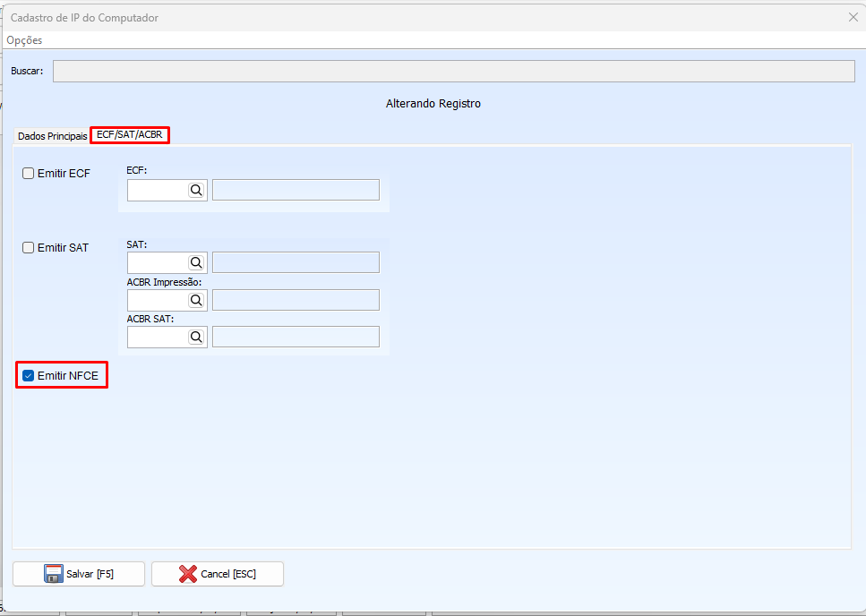Click the SAT code input field
This screenshot has width=866, height=616.
click(x=157, y=262)
